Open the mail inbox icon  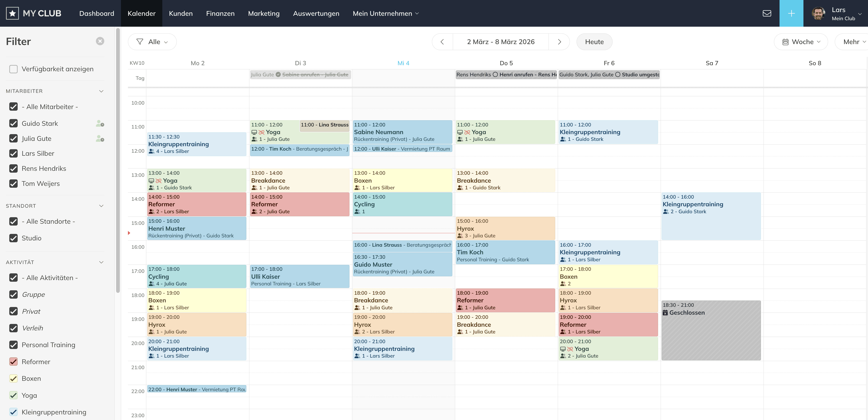pos(767,13)
